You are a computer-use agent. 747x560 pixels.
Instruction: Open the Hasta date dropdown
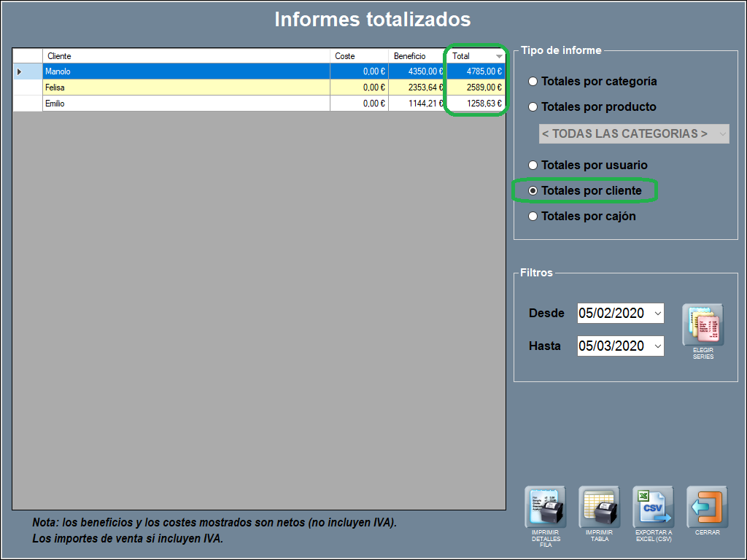pyautogui.click(x=657, y=346)
